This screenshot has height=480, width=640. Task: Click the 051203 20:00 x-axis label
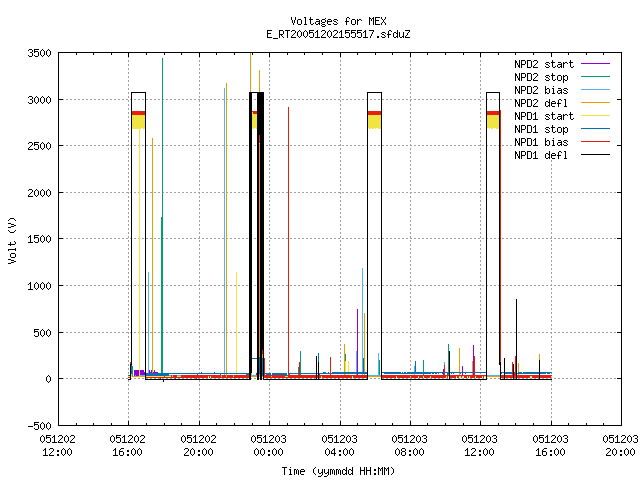tap(620, 445)
